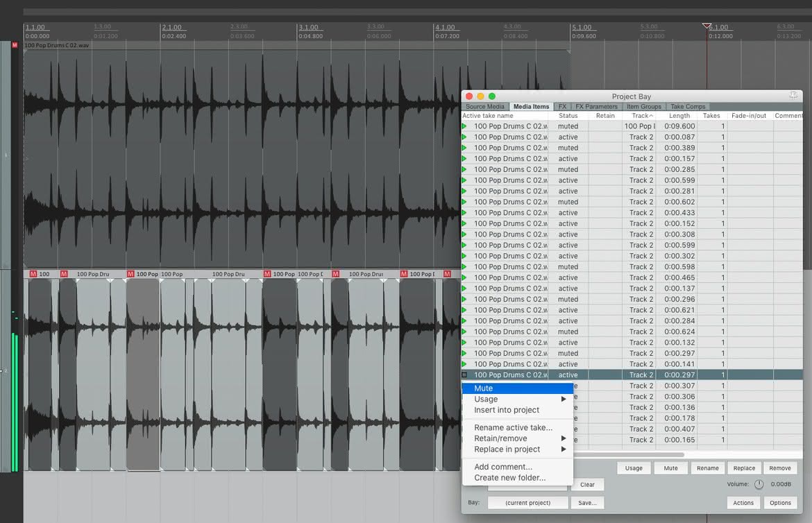Viewport: 812px width, 523px height.
Task: Preview the take with length 0:00.465
Action: tap(464, 278)
